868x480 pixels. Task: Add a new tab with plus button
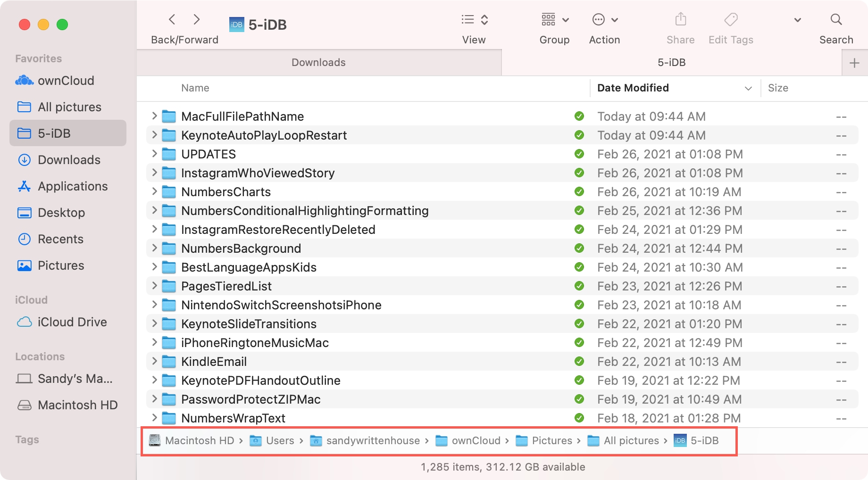[854, 63]
